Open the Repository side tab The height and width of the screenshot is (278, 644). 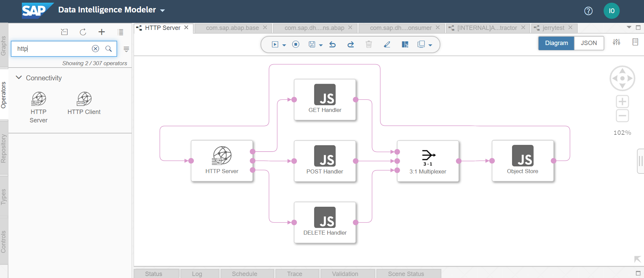tap(4, 148)
